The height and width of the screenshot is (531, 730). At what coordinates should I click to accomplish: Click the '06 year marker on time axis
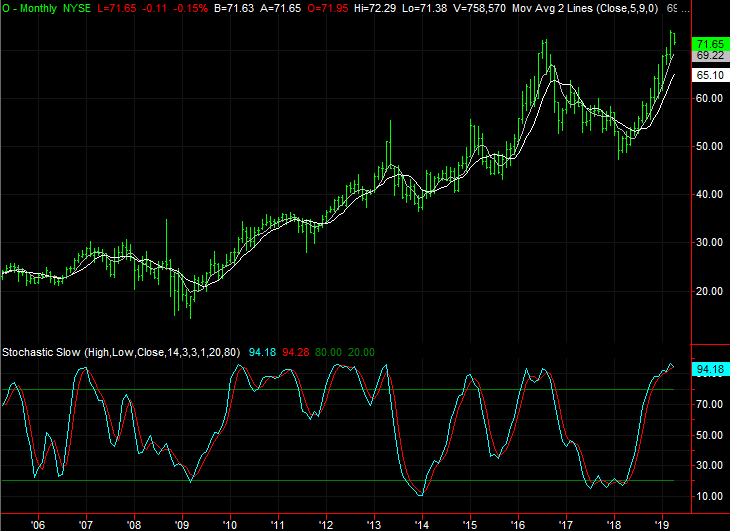coord(38,523)
